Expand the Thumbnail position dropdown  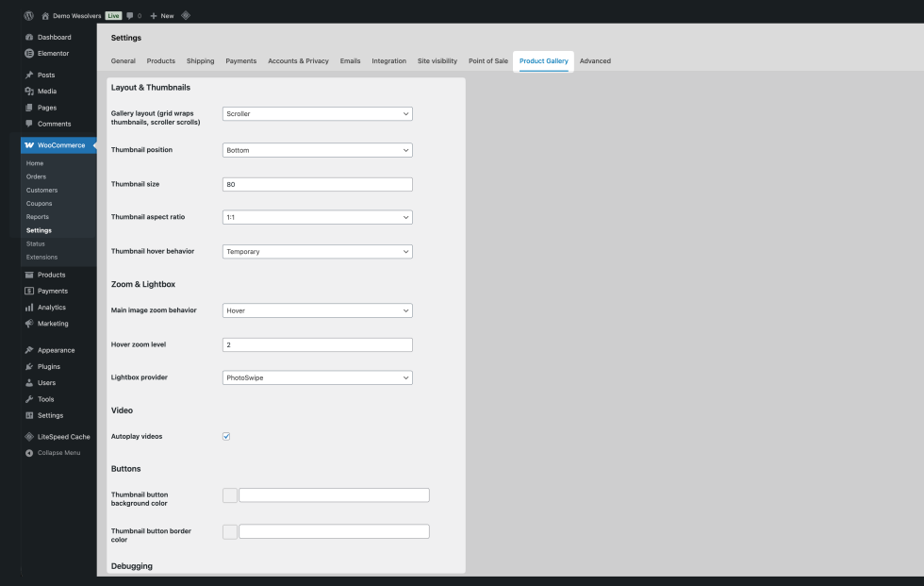318,150
